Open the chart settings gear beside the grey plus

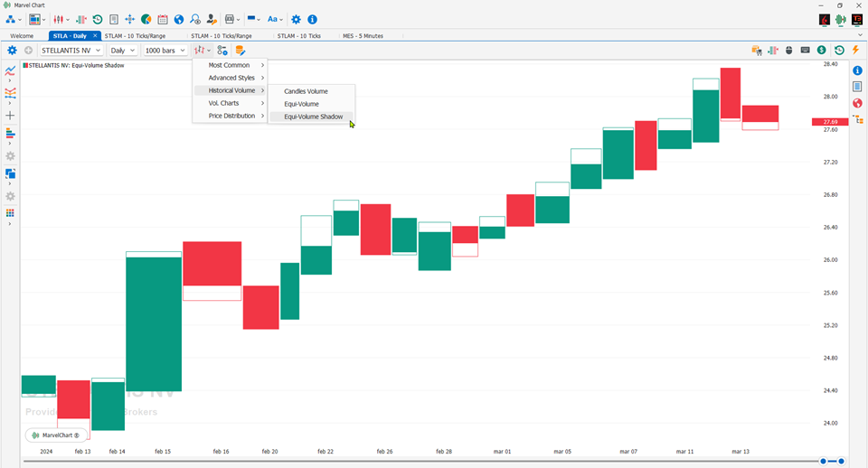(12, 51)
